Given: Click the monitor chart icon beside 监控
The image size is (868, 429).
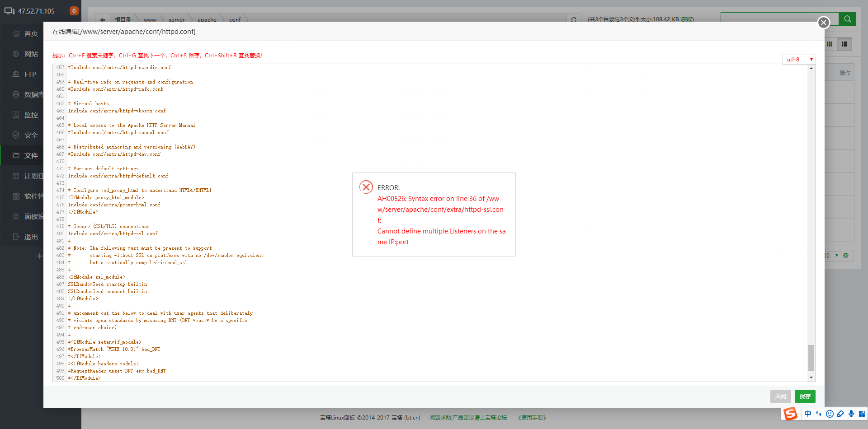Looking at the screenshot, I should click(x=16, y=115).
